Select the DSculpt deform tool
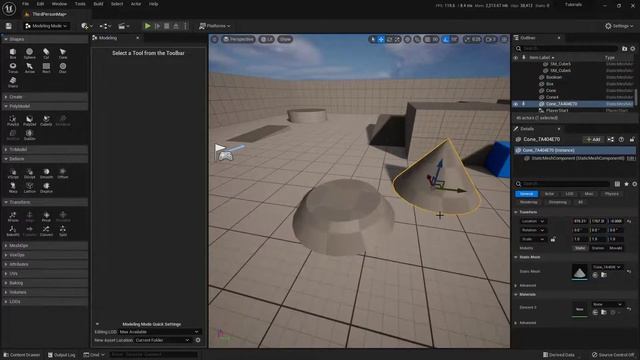 coord(29,173)
